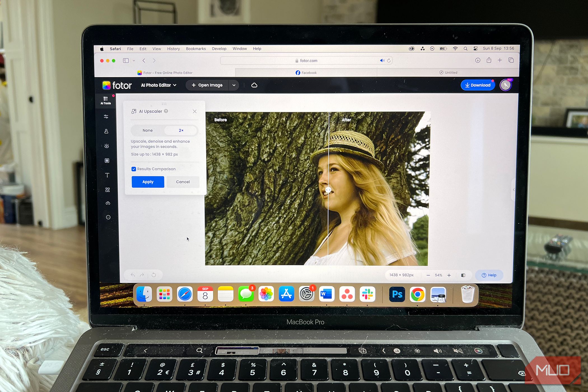Click the fotor.com address bar

(x=306, y=60)
